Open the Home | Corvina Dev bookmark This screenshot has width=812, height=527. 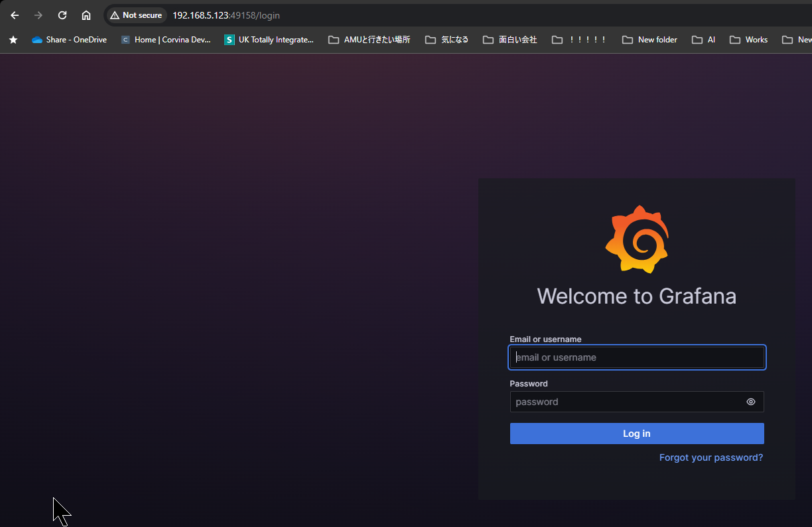pyautogui.click(x=166, y=40)
